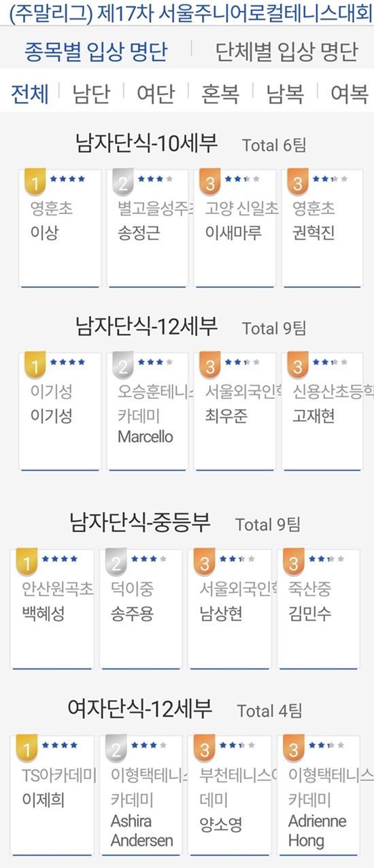Select the 종목별 입상 명단 tab
This screenshot has width=374, height=868.
pos(96,52)
